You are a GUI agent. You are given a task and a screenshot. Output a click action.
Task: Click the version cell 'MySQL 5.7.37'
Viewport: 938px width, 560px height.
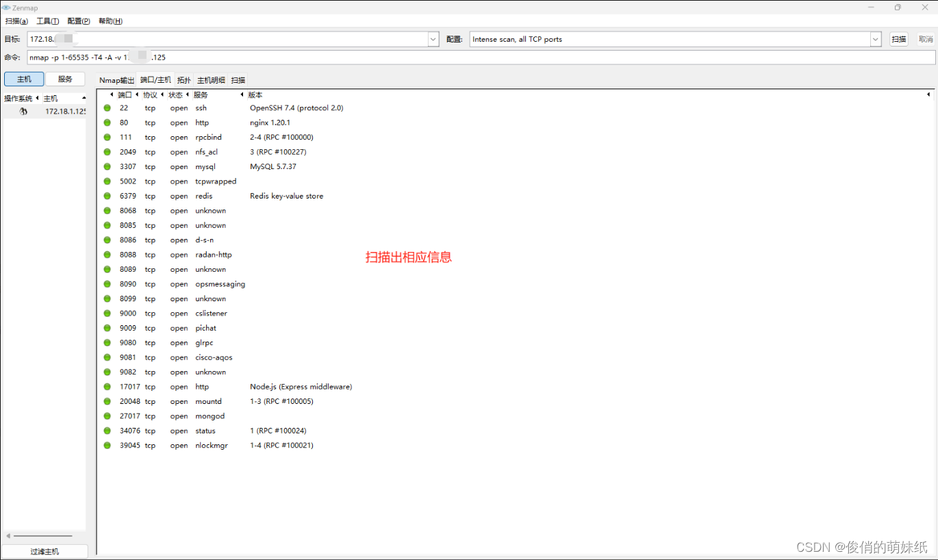(272, 167)
